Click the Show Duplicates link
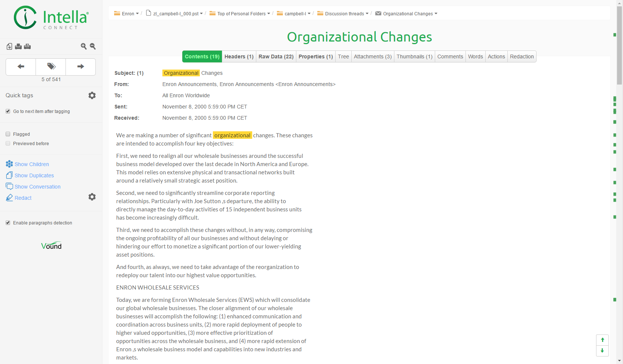Viewport: 623px width, 364px height. tap(34, 175)
